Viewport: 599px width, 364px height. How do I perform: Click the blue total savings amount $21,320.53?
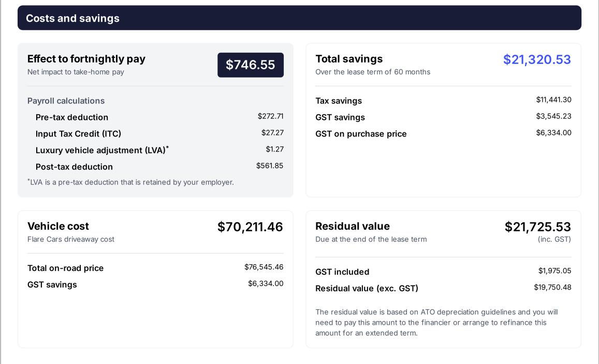click(537, 59)
